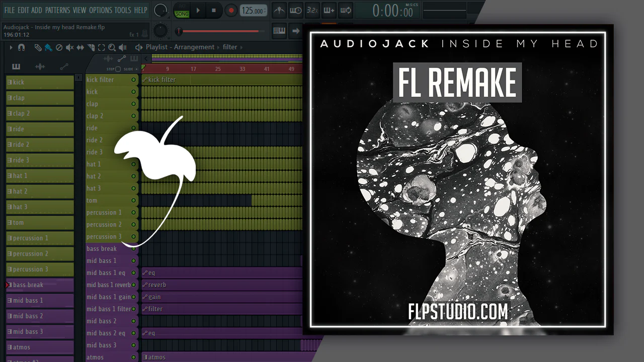
Task: Expand the arrow after filter breadcrumb
Action: (242, 47)
